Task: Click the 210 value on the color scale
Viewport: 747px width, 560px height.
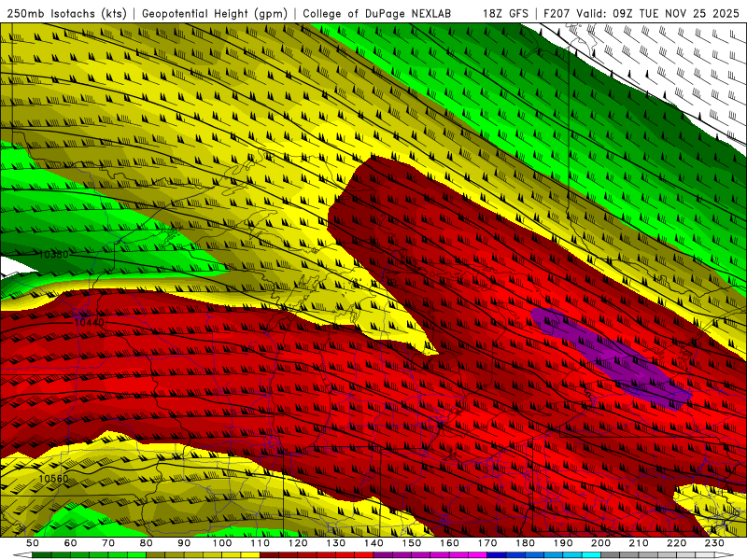Action: pos(639,543)
